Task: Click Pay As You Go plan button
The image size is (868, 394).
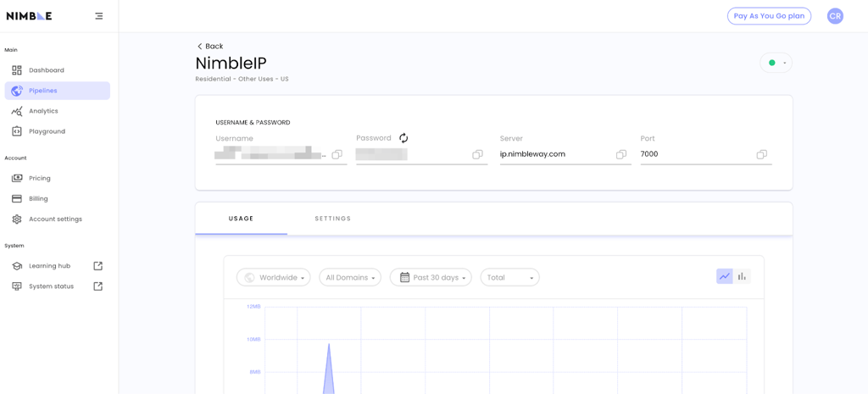Action: coord(769,16)
